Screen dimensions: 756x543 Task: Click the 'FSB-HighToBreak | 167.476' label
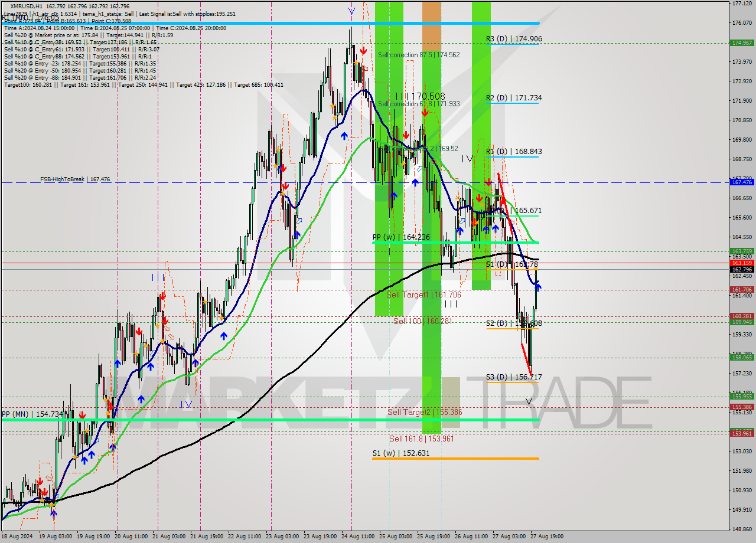75,179
